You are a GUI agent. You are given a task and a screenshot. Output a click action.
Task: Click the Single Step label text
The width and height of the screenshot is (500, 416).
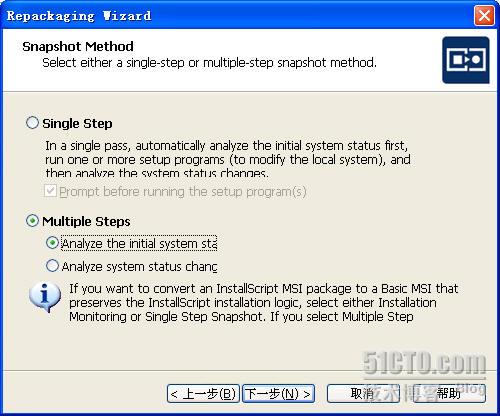point(77,124)
